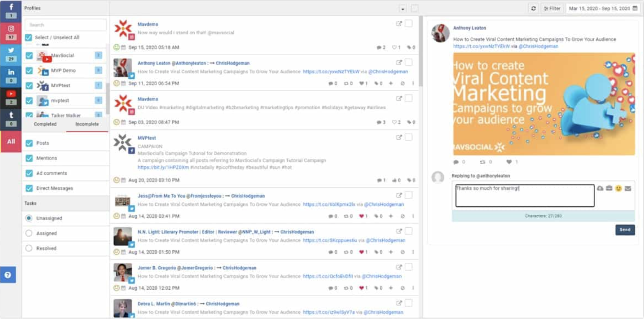Screen dimensions: 644x319
Task: Disable the Direct Messages filter
Action: pos(29,188)
